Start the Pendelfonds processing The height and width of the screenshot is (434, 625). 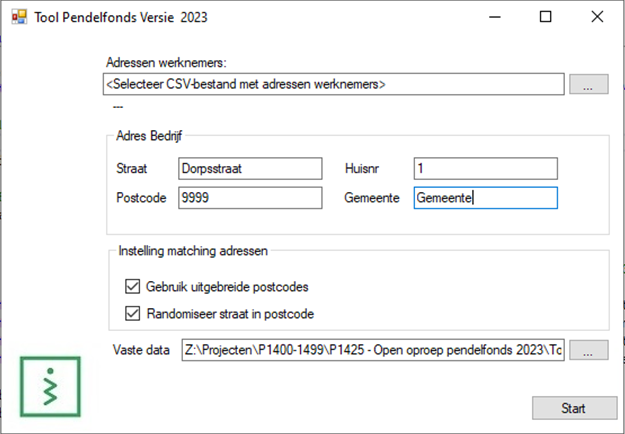click(574, 408)
